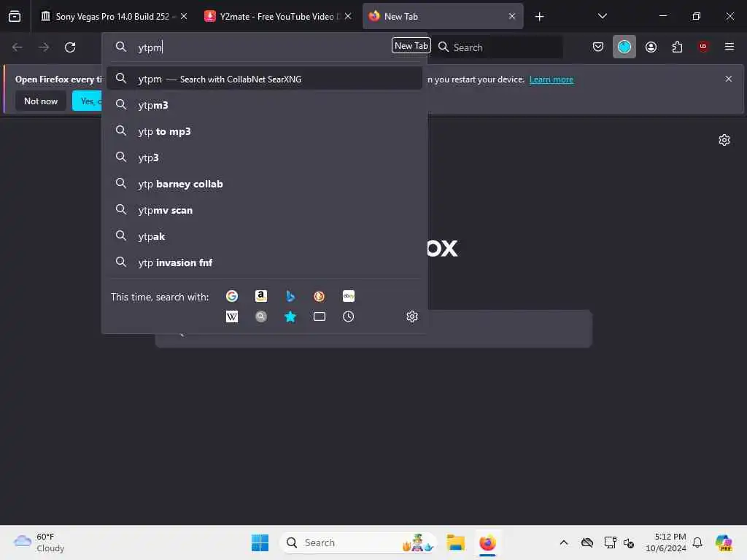Focus the toolbar Search box
Screen dimensions: 747x560
499,47
